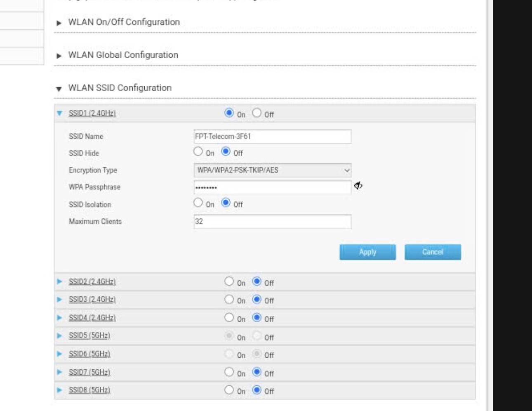Select SSID Hide Off radio
The height and width of the screenshot is (411, 532).
coord(226,151)
